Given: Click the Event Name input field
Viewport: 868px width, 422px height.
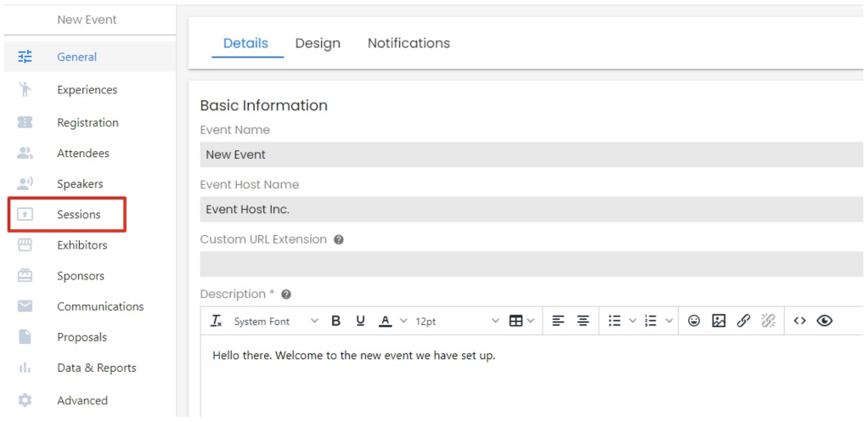Looking at the screenshot, I should pos(532,155).
